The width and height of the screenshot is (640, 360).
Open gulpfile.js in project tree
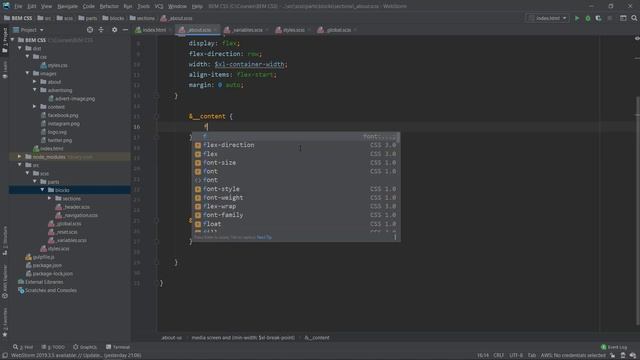pos(40,257)
